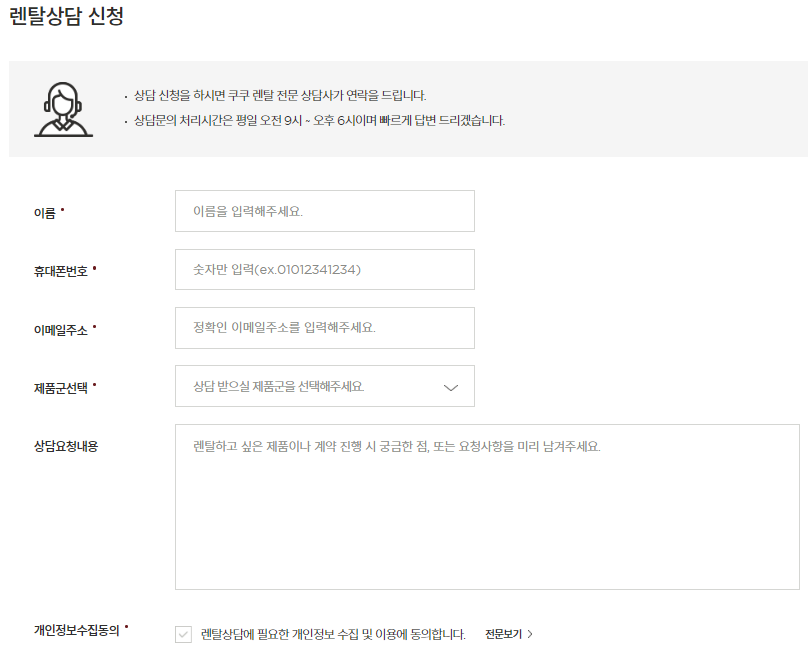
Task: Select the 이메일주소 email input field
Action: coord(325,328)
